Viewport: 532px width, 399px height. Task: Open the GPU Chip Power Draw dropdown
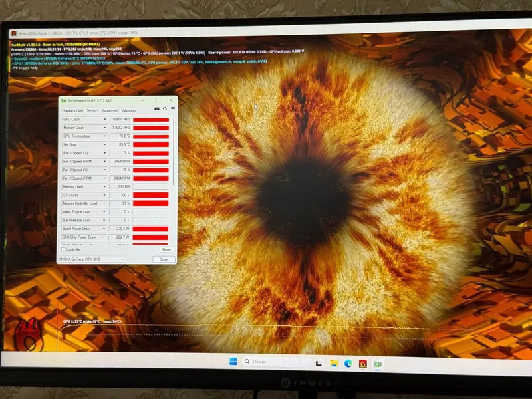tap(104, 237)
